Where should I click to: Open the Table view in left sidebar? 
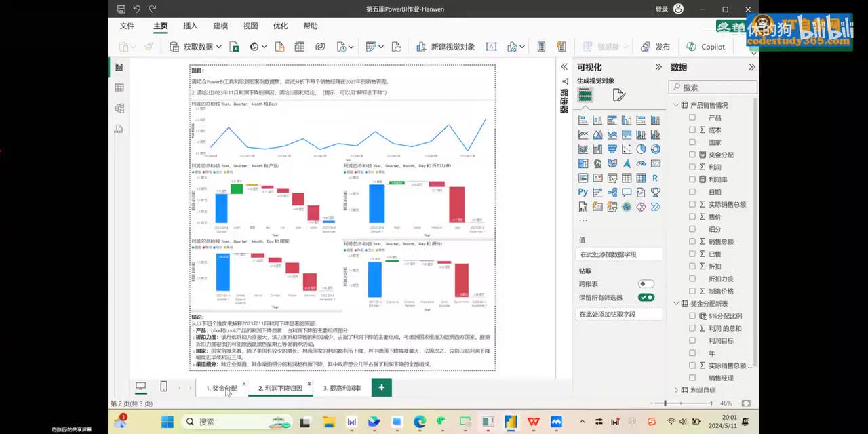click(119, 87)
